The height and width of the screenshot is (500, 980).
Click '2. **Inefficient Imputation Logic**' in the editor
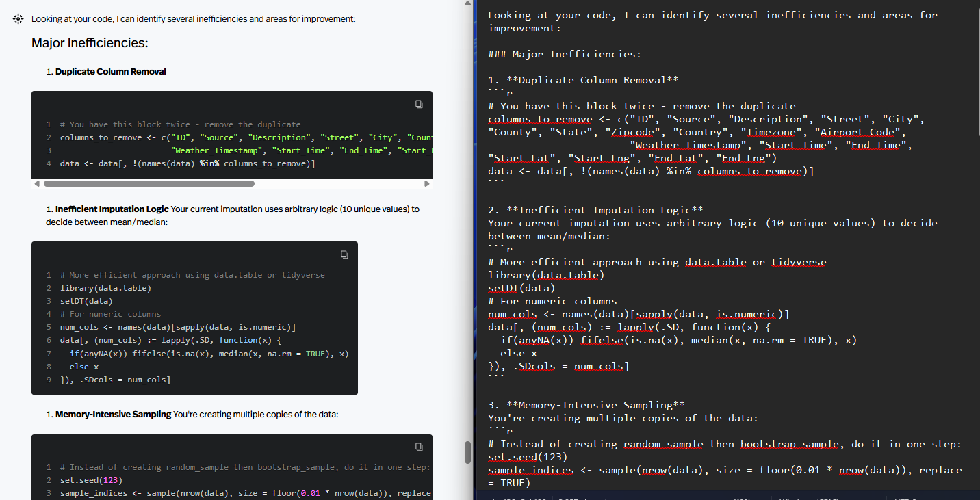coord(595,210)
